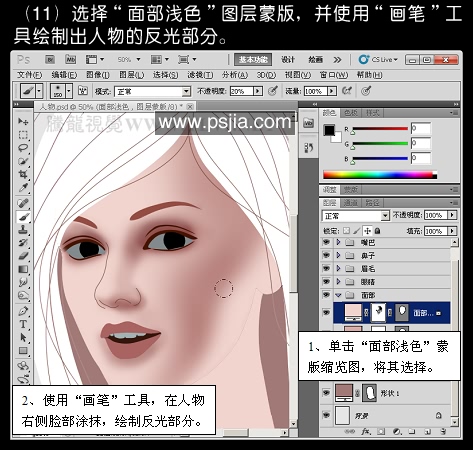473x450 pixels.
Task: Launch Mini Bridge from the top bar
Action: 70,60
